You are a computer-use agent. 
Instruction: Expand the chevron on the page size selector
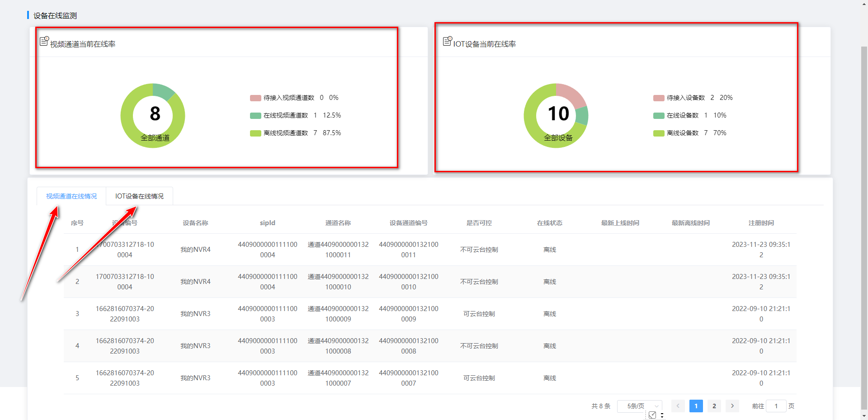[x=656, y=406]
